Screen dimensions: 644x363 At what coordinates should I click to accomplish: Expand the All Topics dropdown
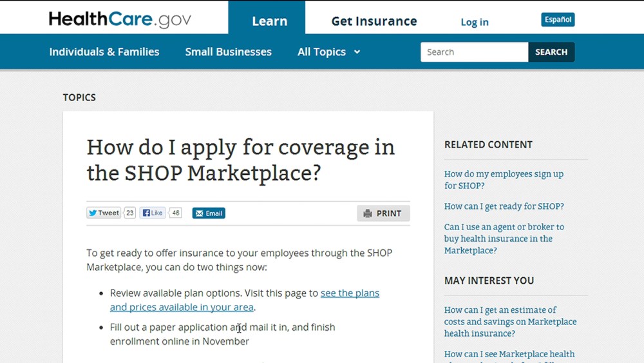click(x=328, y=52)
